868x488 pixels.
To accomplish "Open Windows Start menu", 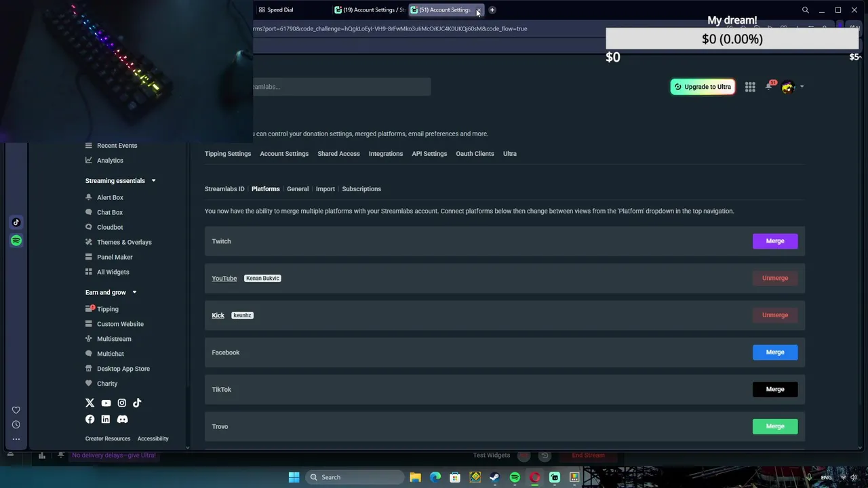I will (294, 477).
